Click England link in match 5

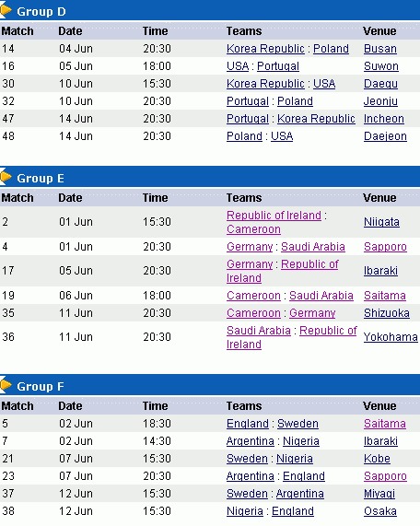248,424
